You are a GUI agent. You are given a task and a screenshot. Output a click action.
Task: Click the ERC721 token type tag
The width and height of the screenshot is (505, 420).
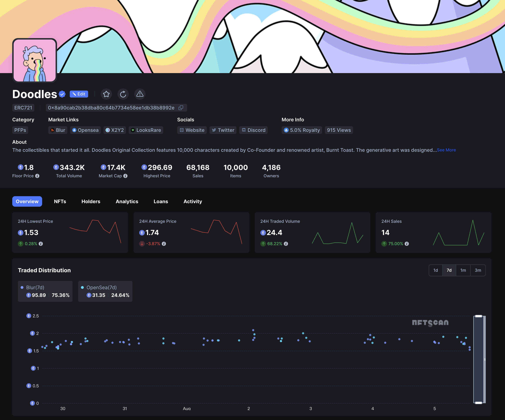tap(23, 108)
